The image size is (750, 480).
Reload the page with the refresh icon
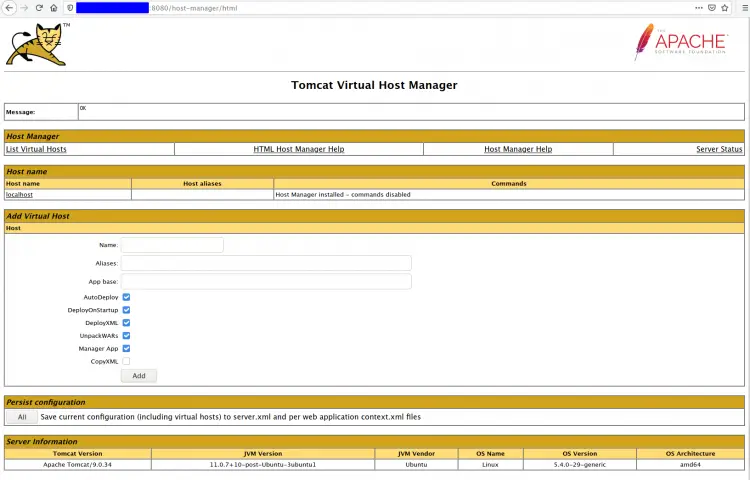point(39,8)
